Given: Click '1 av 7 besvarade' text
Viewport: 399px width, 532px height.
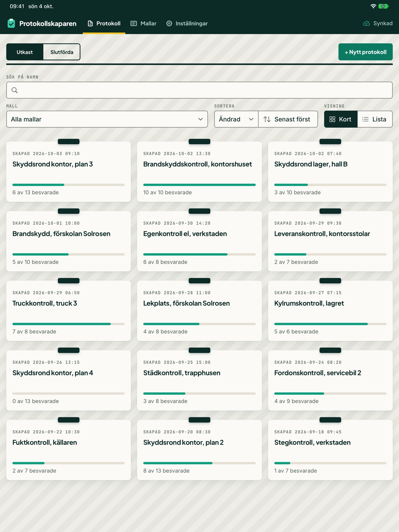Looking at the screenshot, I should coord(295,471).
